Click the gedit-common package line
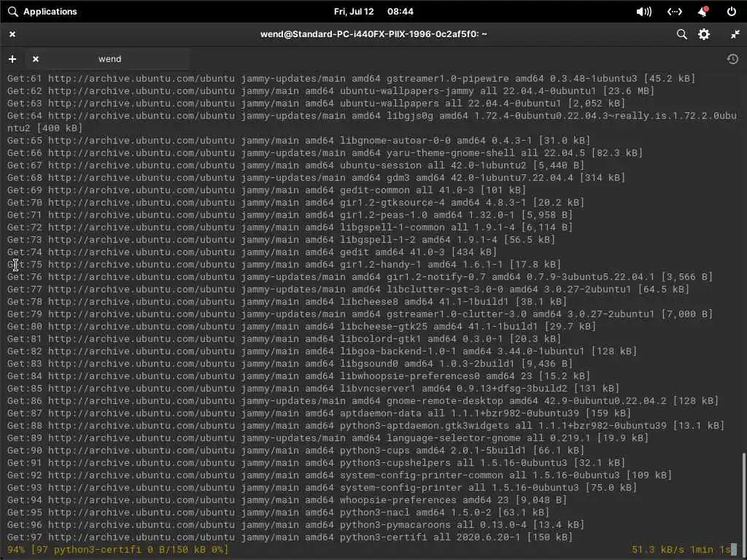 (266, 190)
